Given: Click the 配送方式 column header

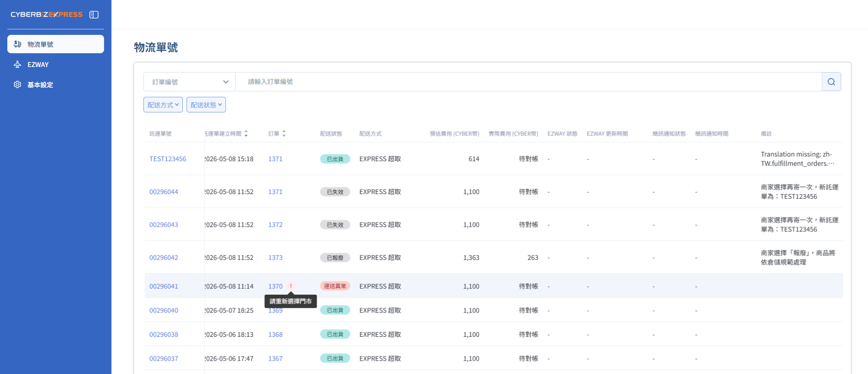Looking at the screenshot, I should point(370,134).
